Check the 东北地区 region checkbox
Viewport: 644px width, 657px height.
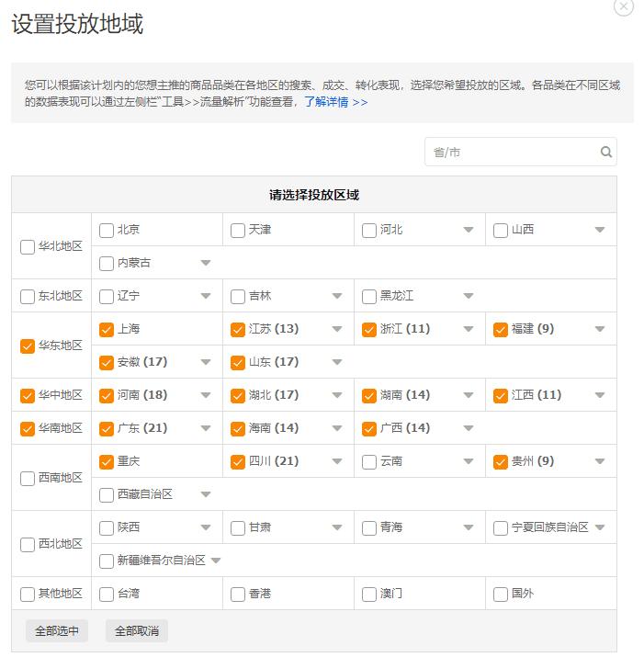28,296
